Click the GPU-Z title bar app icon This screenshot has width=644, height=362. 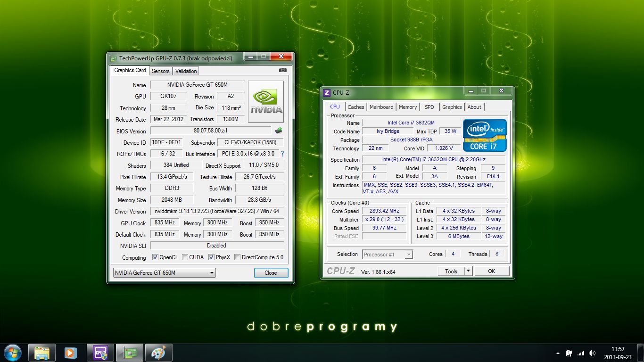pyautogui.click(x=113, y=58)
